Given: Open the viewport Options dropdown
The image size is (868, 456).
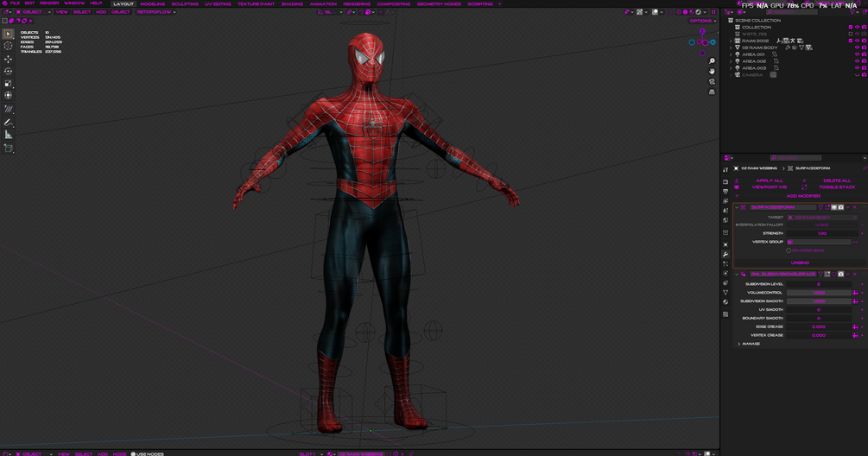Looking at the screenshot, I should [x=701, y=21].
